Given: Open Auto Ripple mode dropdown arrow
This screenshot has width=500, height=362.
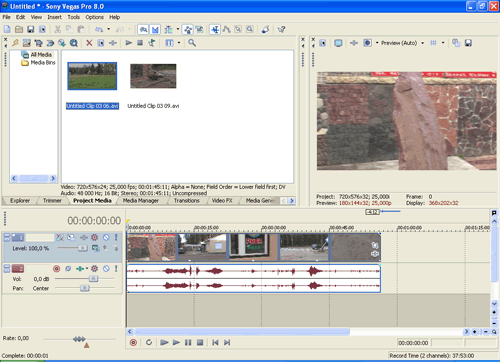Looking at the screenshot, I should (x=178, y=29).
